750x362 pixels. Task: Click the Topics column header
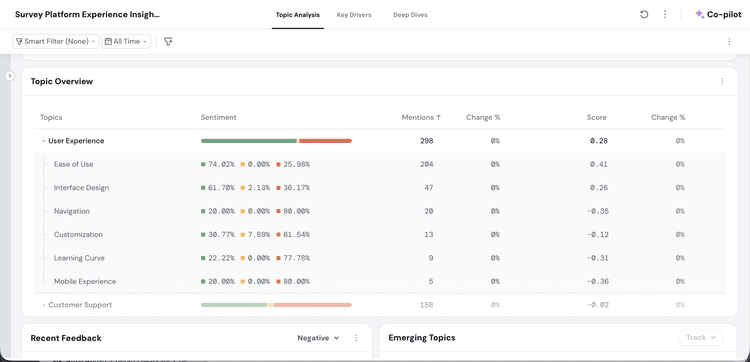51,117
